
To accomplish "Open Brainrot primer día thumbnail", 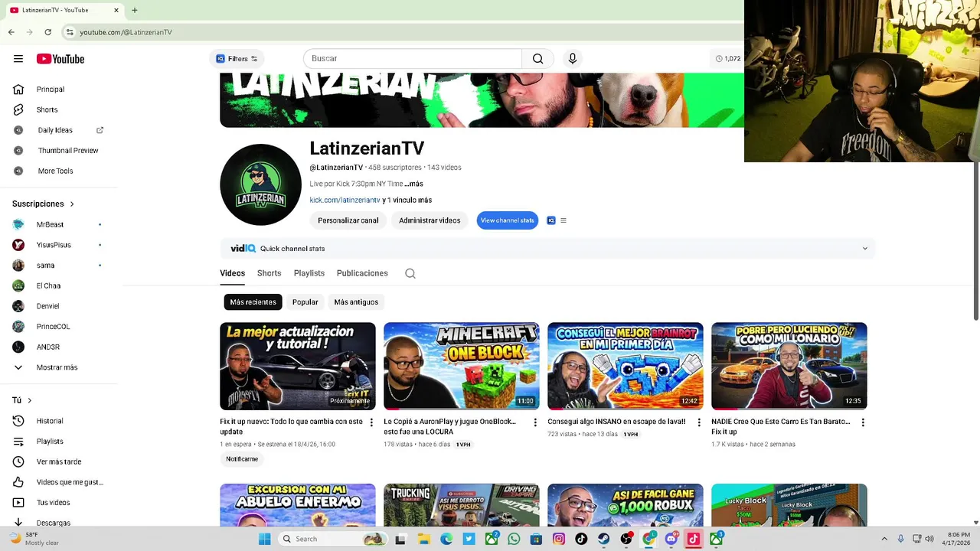I will tap(626, 366).
